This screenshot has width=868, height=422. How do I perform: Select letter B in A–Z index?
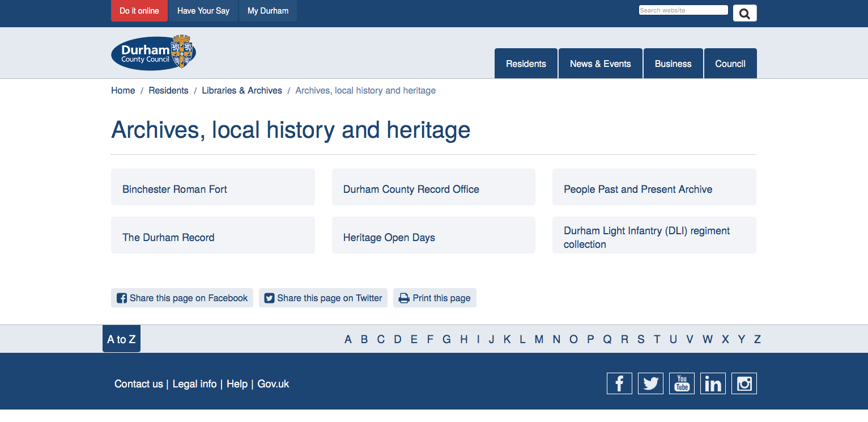[x=364, y=339]
